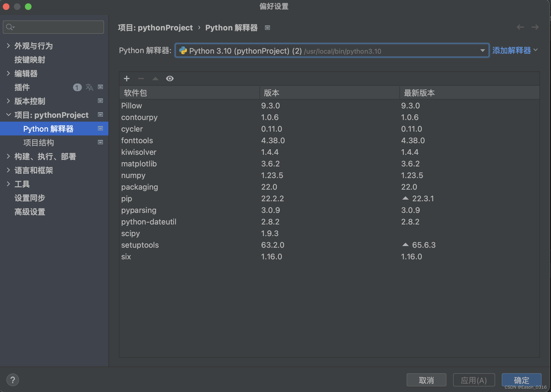Select the matplotlib package row
551x392 pixels.
pyautogui.click(x=329, y=164)
